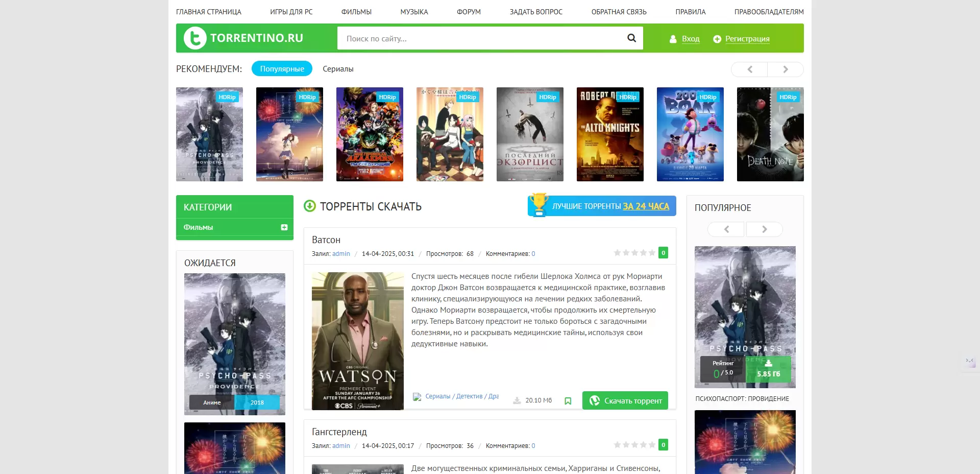Image resolution: width=980 pixels, height=474 pixels.
Task: Focus the site search input field
Action: click(x=480, y=38)
